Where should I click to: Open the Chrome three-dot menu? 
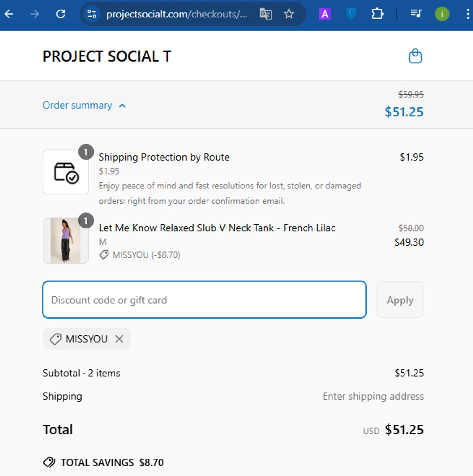(x=468, y=14)
